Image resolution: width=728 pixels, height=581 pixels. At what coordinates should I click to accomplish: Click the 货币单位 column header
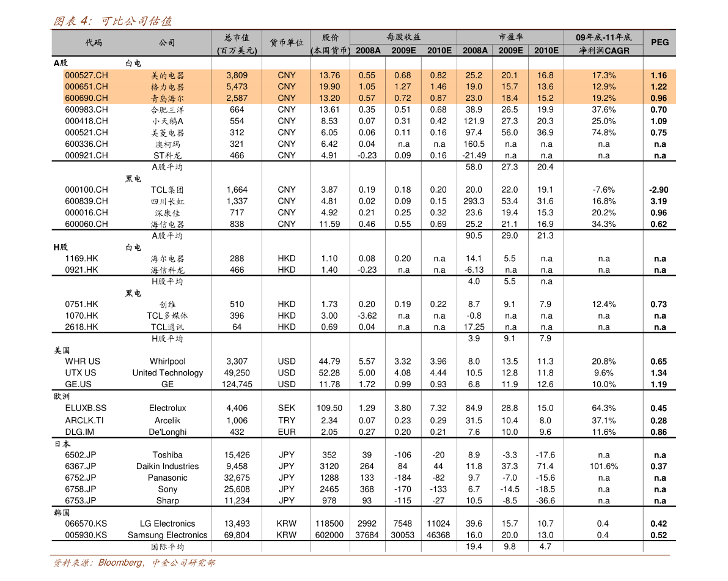click(286, 43)
